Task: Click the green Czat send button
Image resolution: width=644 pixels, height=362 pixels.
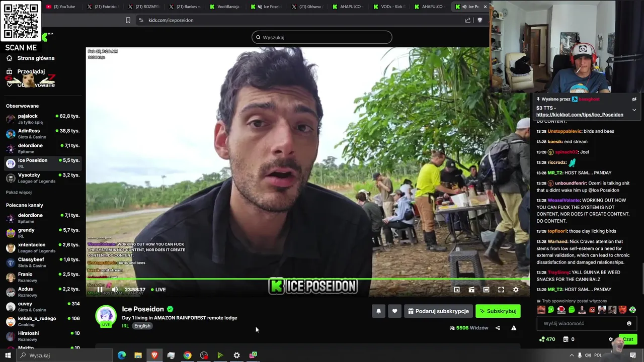Action: [x=627, y=339]
